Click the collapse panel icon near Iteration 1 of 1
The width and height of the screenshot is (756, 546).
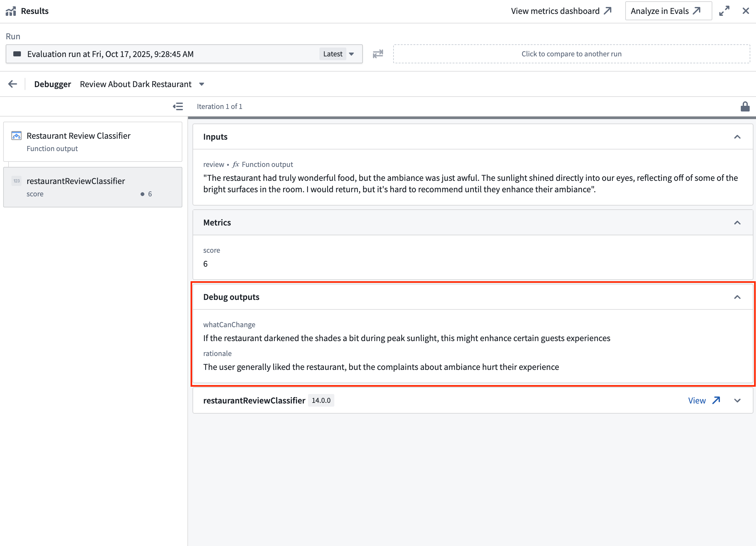click(178, 106)
